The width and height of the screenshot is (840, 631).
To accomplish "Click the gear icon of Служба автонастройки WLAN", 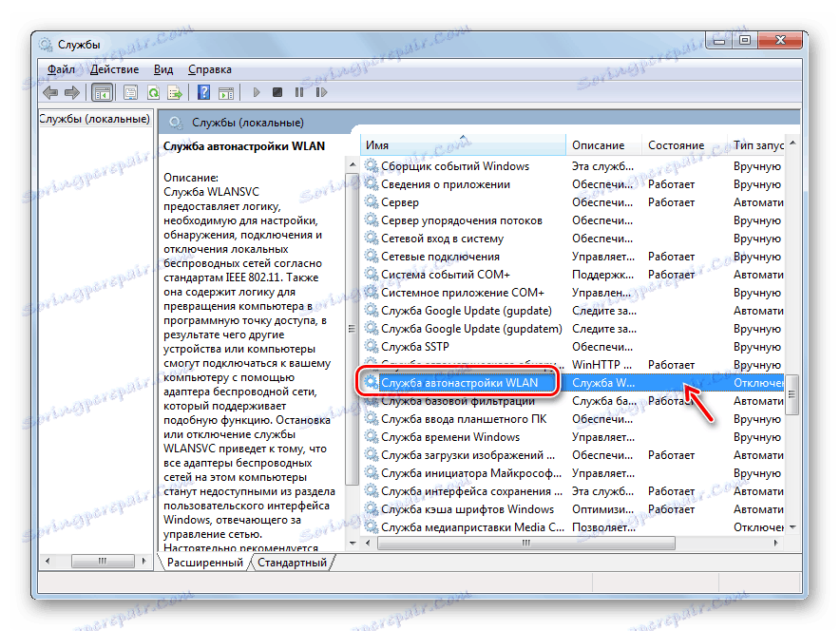I will (x=372, y=382).
